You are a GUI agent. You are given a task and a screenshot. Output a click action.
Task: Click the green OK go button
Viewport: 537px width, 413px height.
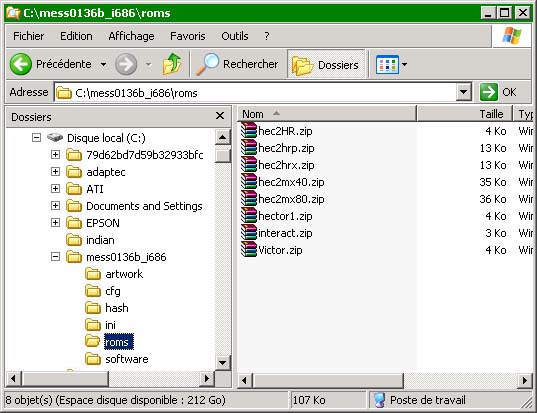pyautogui.click(x=488, y=92)
